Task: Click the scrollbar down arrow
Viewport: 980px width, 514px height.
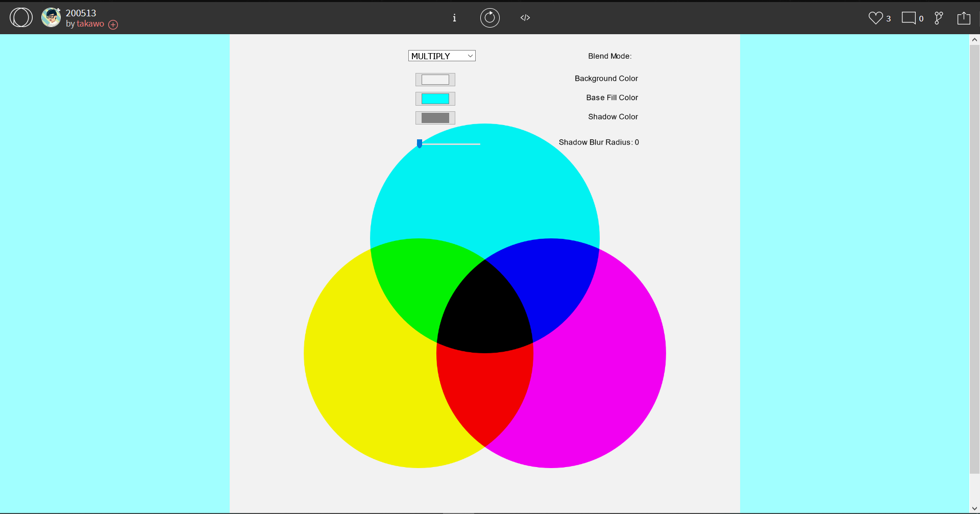Action: coord(974,508)
